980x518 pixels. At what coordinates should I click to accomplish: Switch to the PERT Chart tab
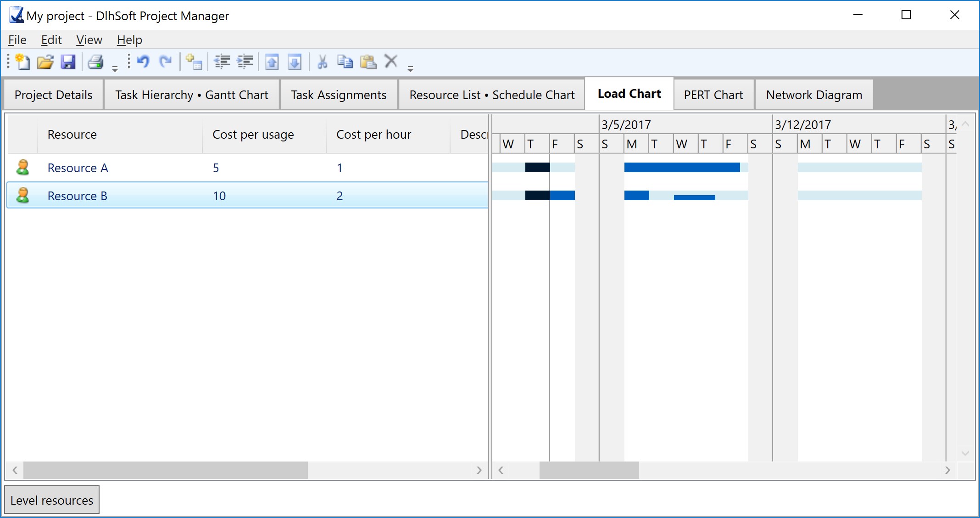coord(713,94)
